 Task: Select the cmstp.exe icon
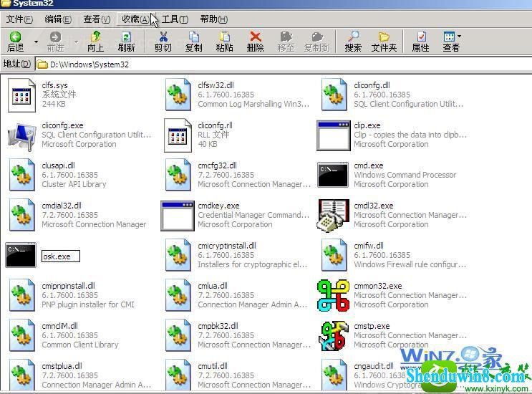pyautogui.click(x=334, y=336)
